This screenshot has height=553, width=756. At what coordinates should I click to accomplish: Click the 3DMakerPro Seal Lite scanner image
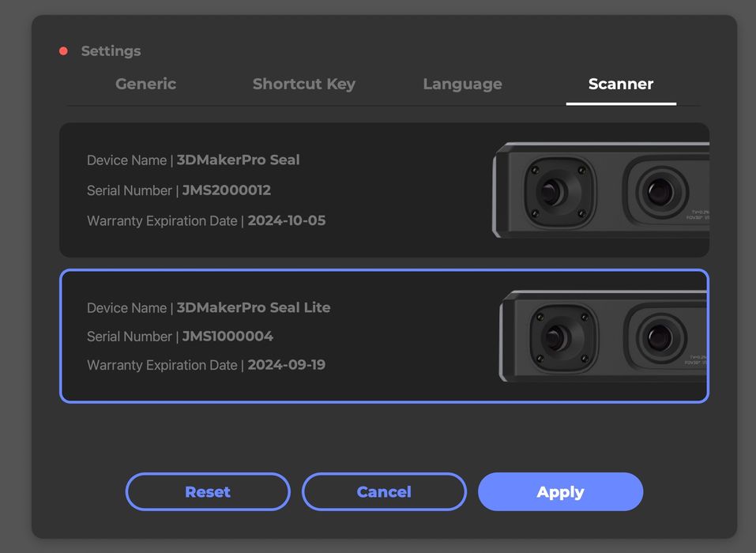point(604,337)
